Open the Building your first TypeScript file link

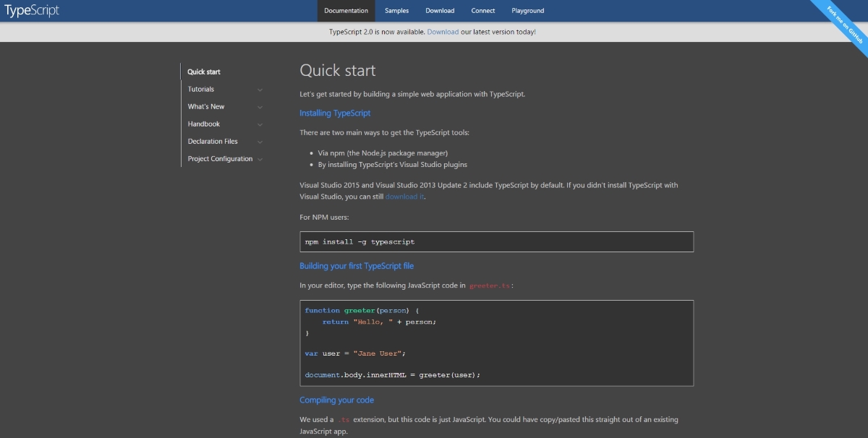point(357,266)
